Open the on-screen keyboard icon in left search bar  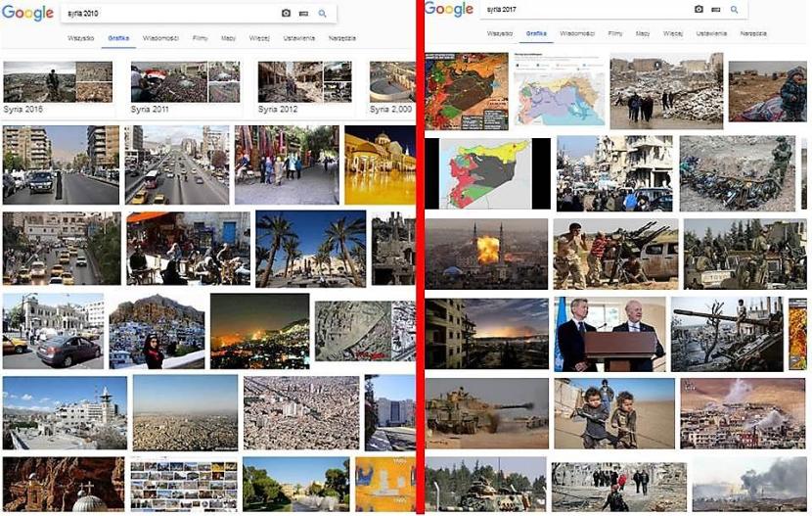[304, 14]
